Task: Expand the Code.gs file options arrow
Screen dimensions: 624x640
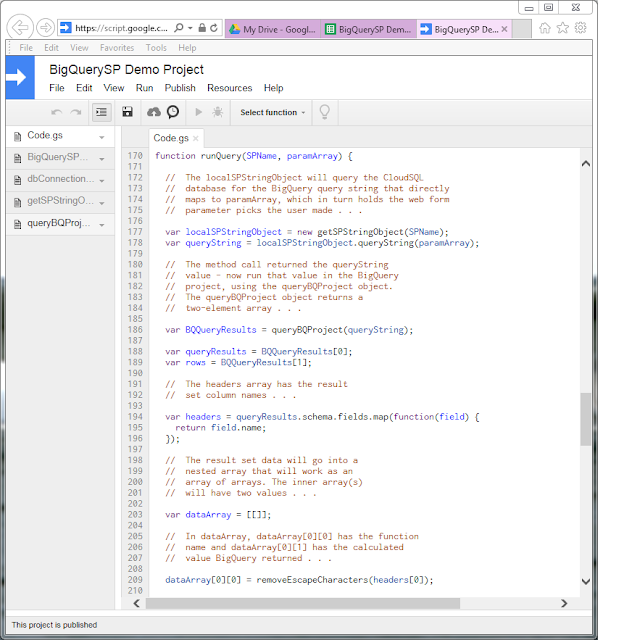Action: pyautogui.click(x=102, y=137)
